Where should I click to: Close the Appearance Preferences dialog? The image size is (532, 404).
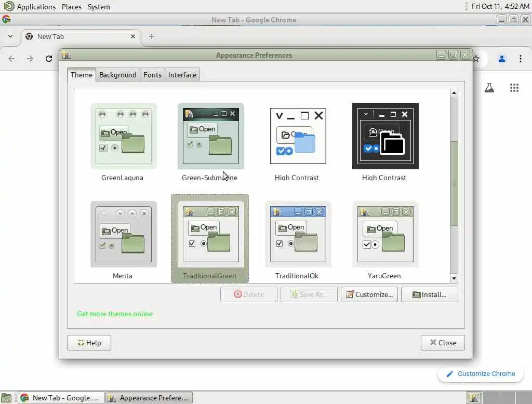443,343
